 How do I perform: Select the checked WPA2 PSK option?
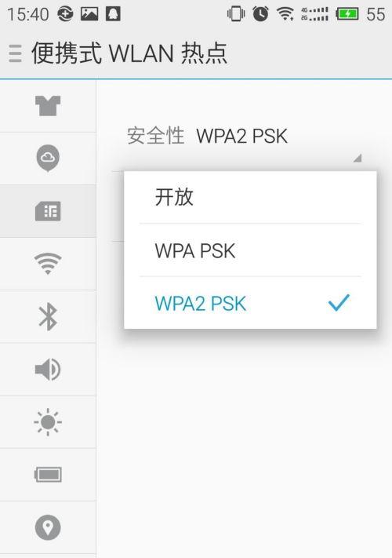click(x=250, y=303)
